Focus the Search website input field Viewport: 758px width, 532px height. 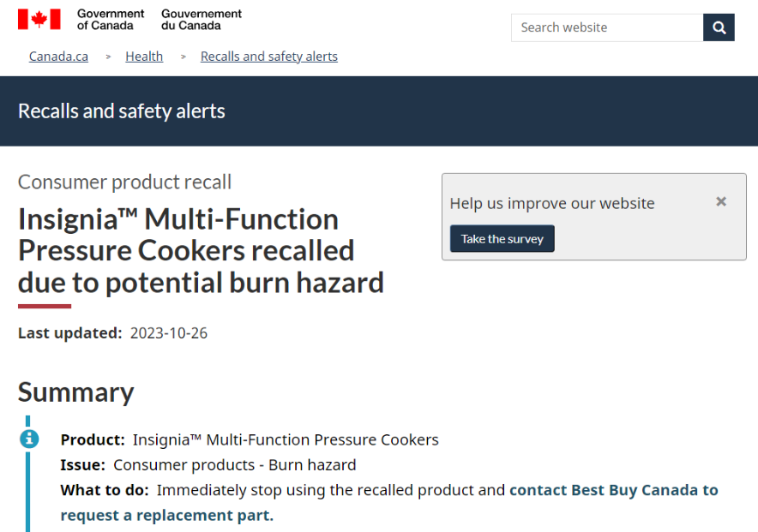pos(607,27)
